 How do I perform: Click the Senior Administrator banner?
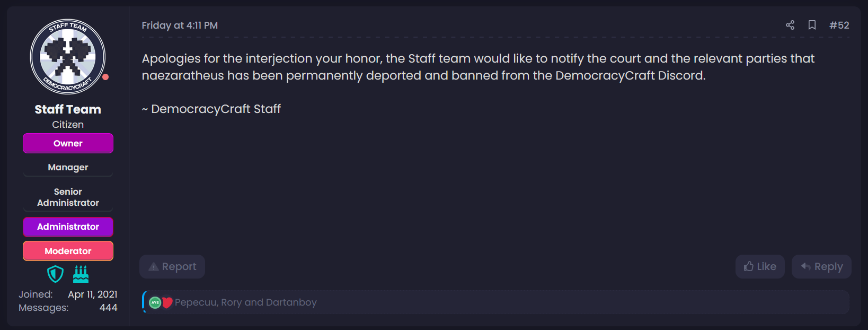tap(68, 197)
